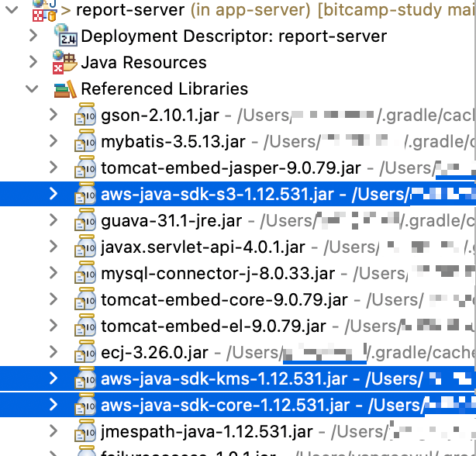Select gson-2.10.1.jar in the tree
Image resolution: width=476 pixels, height=456 pixels.
pyautogui.click(x=160, y=116)
